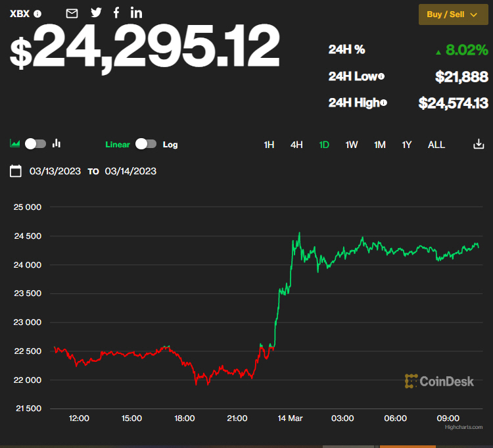
Task: Select the 1W time range
Action: tap(352, 145)
